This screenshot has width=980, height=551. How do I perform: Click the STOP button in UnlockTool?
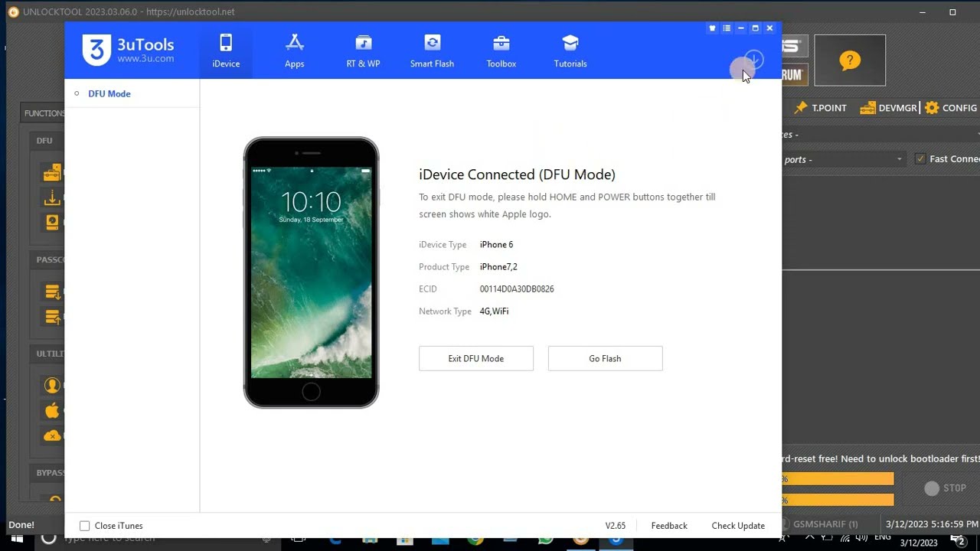pos(946,488)
